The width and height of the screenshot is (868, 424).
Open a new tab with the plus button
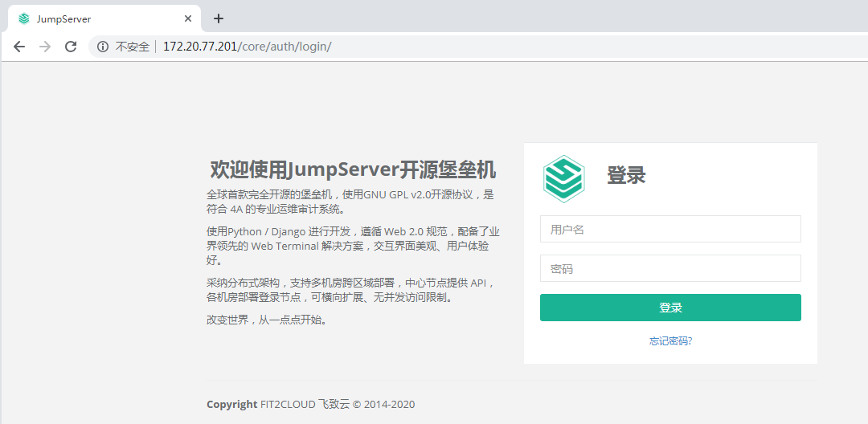219,18
